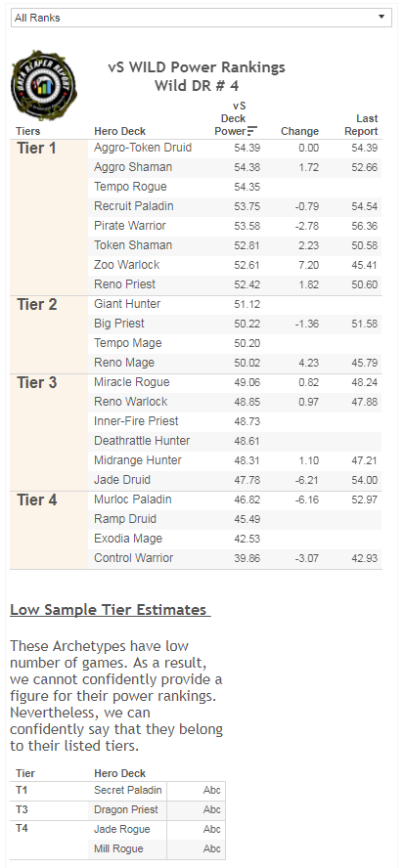405x868 pixels.
Task: Click the Mill Rogue entry
Action: coord(118,848)
